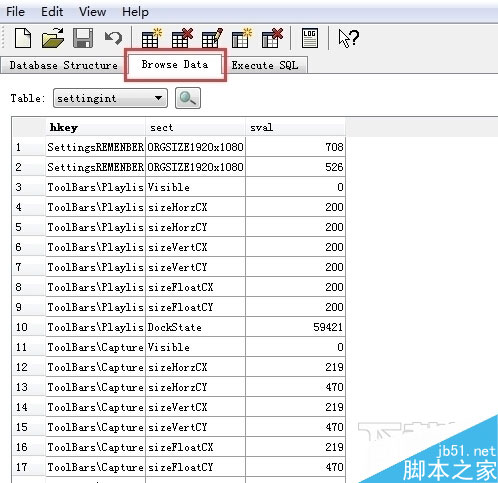The image size is (498, 483).
Task: Save changes using the floppy disk icon
Action: (x=83, y=38)
